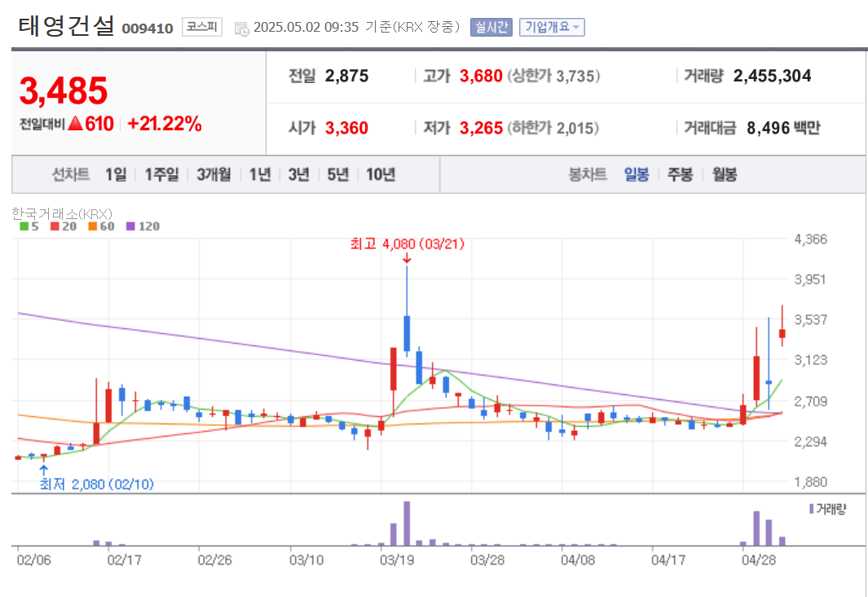Click the purple 거래량 volume legend marker
The image size is (868, 597).
(811, 508)
